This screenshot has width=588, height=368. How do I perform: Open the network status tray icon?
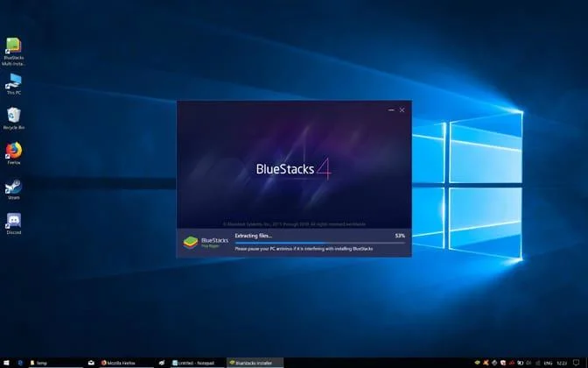(538, 363)
